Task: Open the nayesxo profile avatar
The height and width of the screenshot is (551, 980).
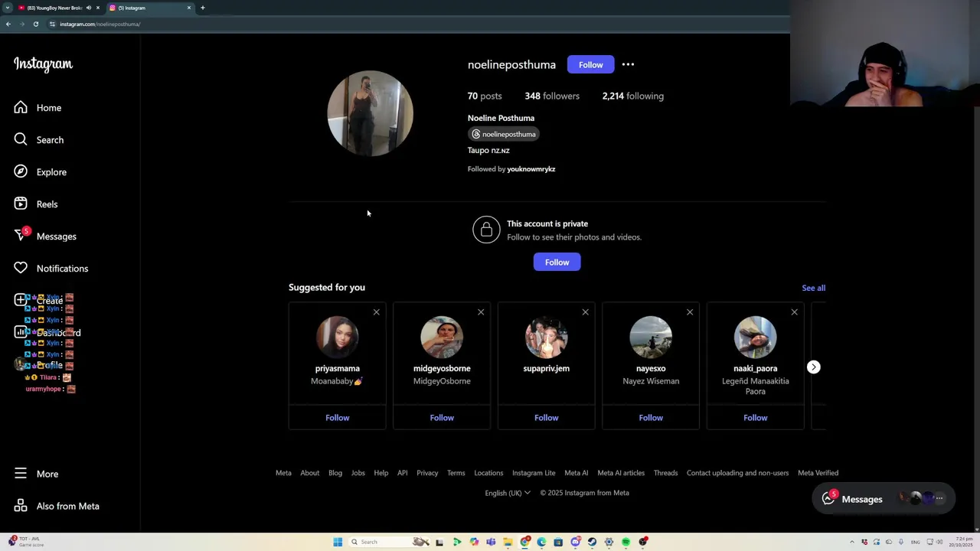Action: point(651,337)
